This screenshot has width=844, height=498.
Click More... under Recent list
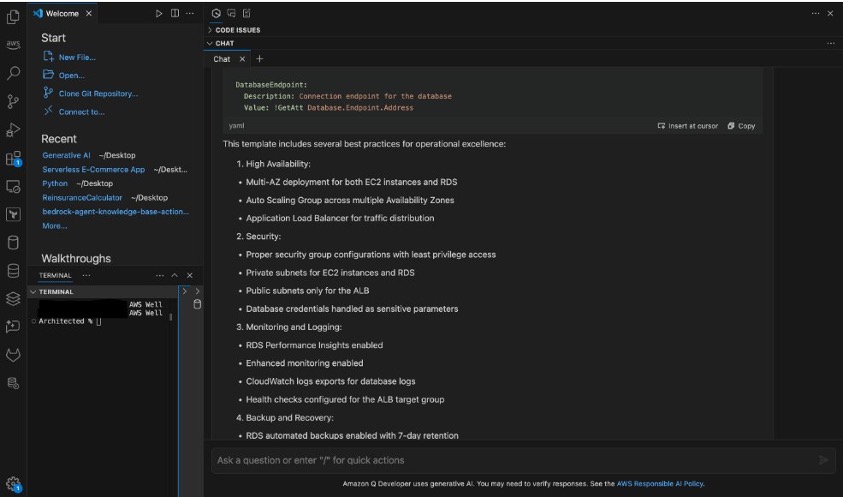pos(54,226)
